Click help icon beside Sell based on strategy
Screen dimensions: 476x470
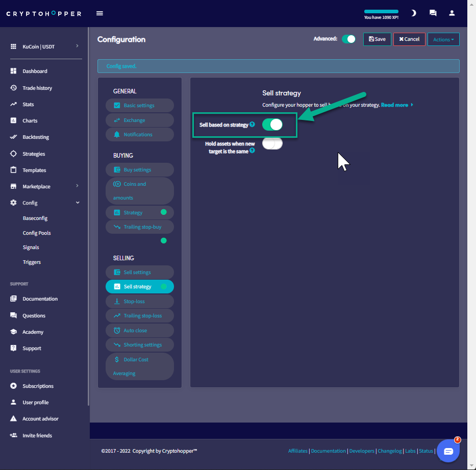click(x=252, y=125)
